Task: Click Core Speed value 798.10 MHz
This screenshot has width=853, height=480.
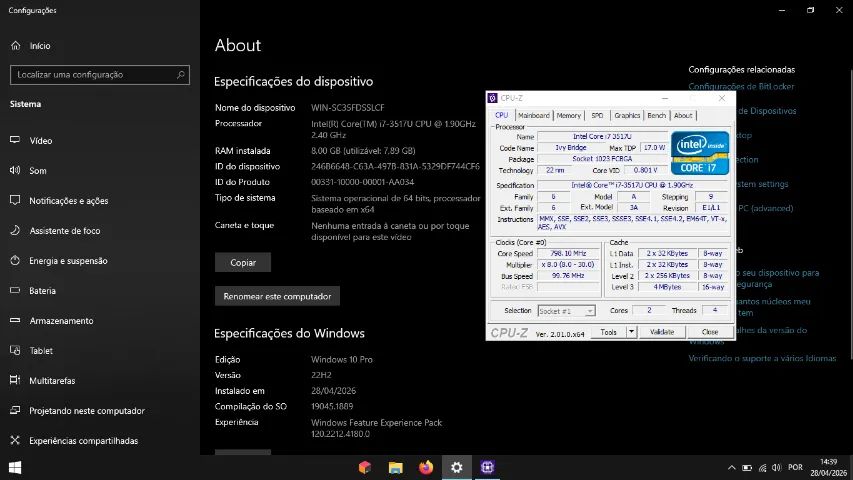Action: (x=568, y=253)
